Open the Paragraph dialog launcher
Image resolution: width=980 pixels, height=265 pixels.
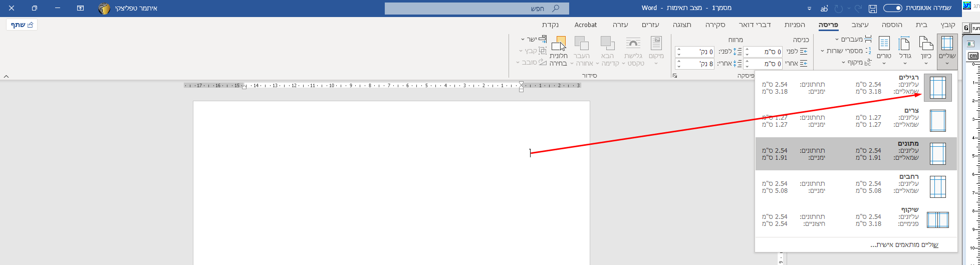(675, 76)
